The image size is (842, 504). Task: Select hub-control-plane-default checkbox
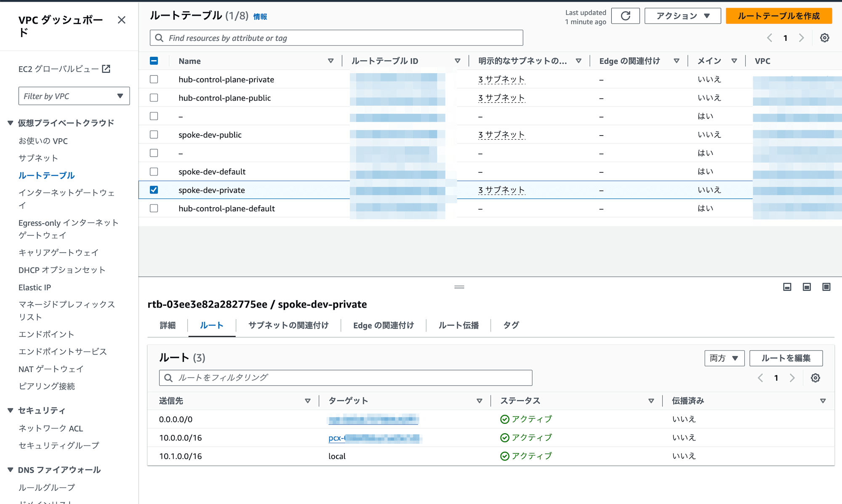(154, 208)
